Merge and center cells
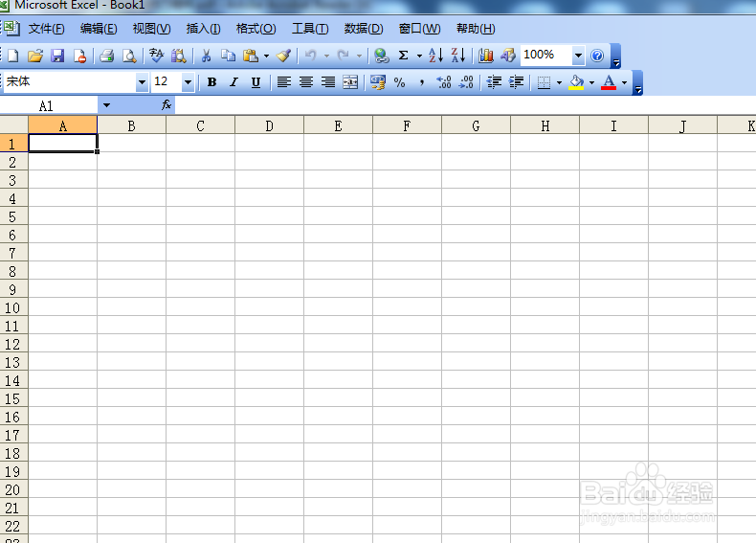Screen dimensions: 756x543 [350, 82]
